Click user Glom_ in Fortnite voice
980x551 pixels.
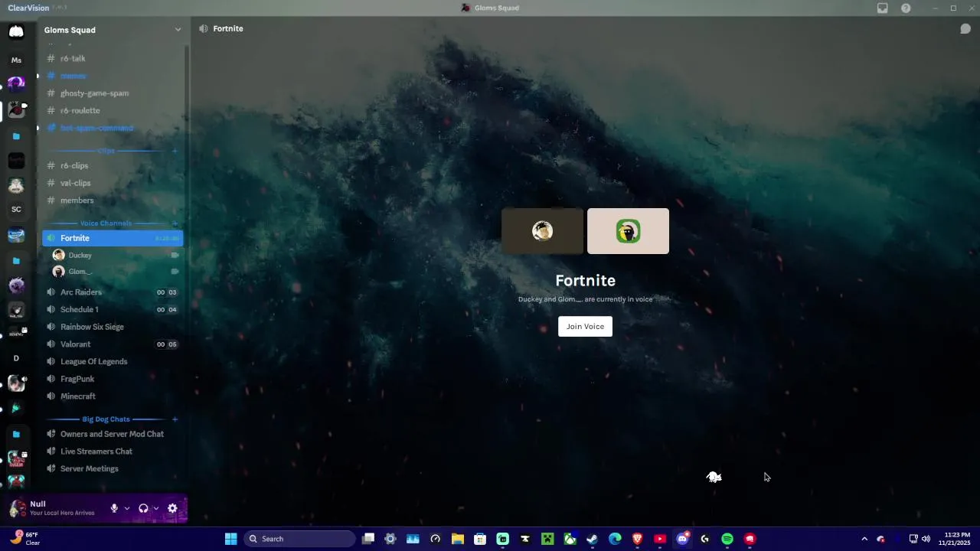(116, 272)
